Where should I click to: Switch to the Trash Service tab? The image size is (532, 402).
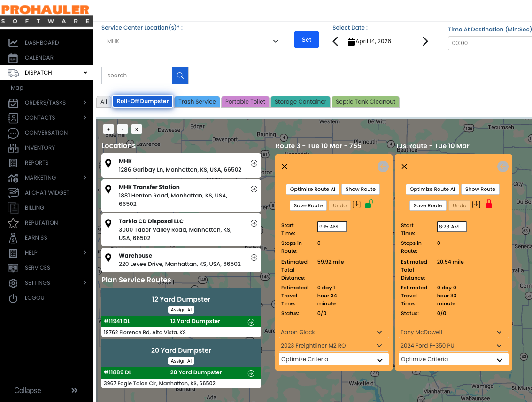197,102
